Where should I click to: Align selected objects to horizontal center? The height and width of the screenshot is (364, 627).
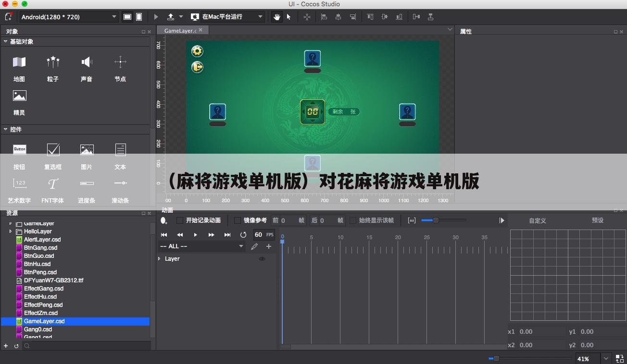tap(339, 17)
